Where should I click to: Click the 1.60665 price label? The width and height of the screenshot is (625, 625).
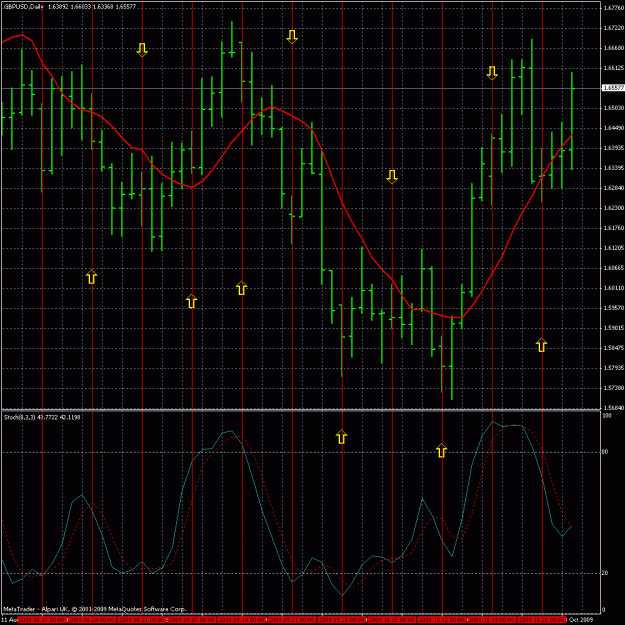pos(613,268)
